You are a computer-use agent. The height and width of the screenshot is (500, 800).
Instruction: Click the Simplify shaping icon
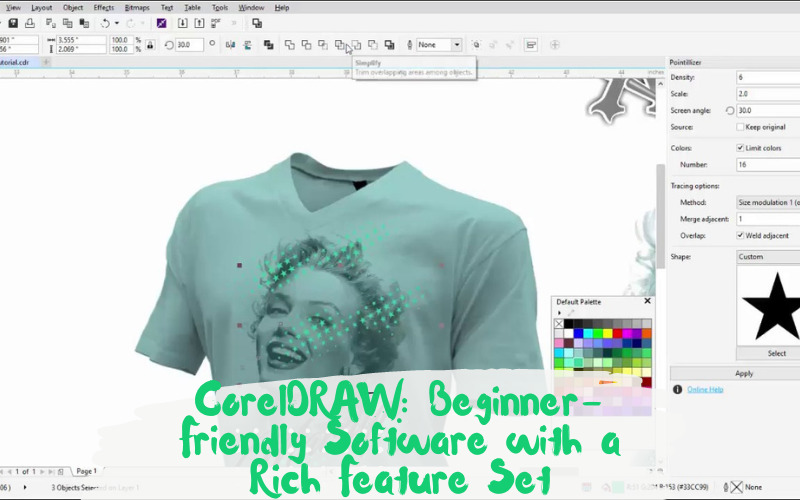(x=339, y=45)
